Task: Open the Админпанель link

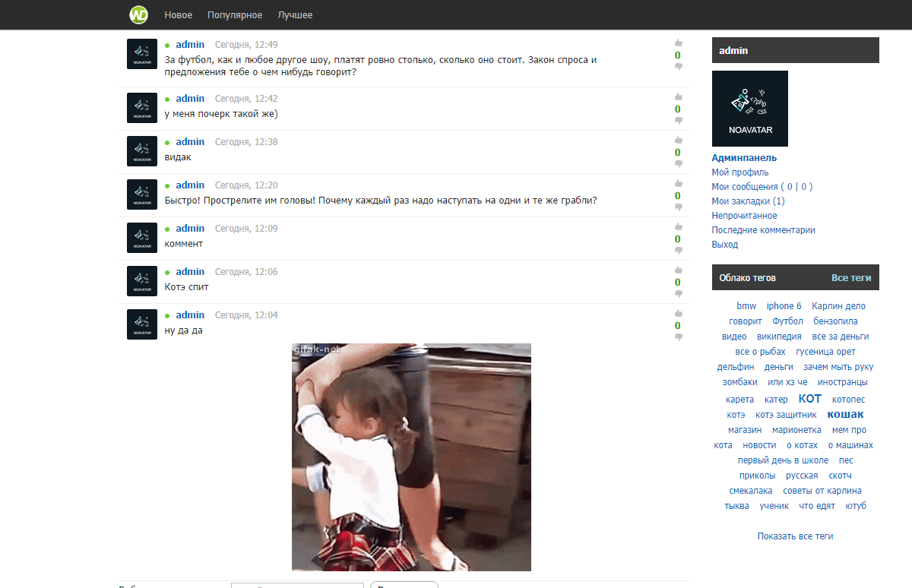Action: tap(744, 158)
